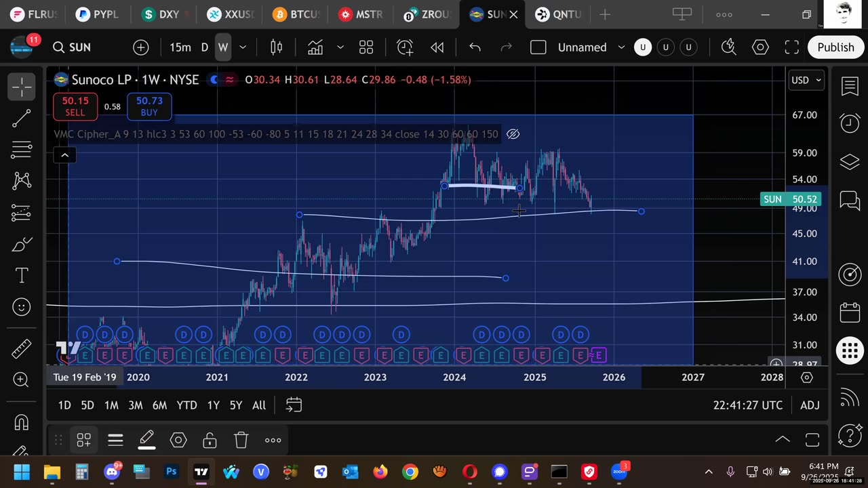Image resolution: width=868 pixels, height=488 pixels.
Task: Switch to the QNTU tab
Action: click(x=557, y=14)
